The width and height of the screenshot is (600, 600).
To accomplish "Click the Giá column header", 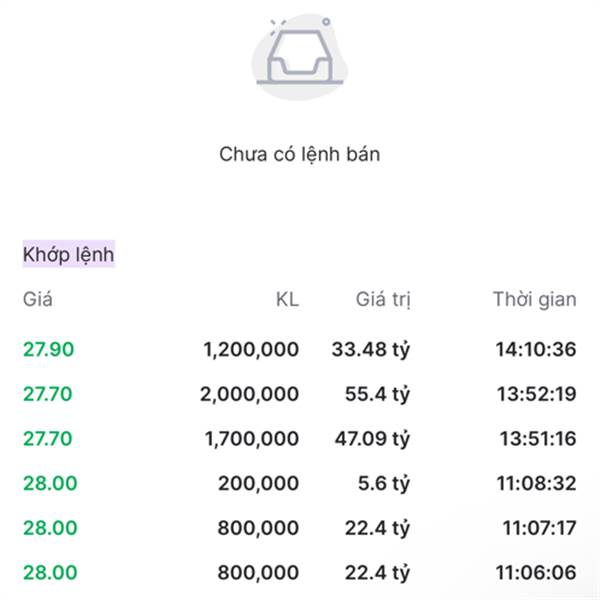I will [37, 299].
